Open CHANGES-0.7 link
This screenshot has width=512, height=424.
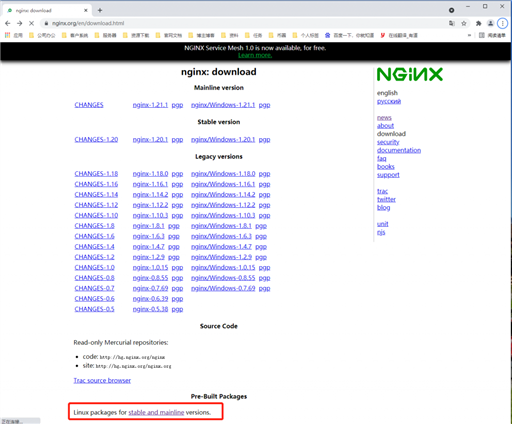94,288
